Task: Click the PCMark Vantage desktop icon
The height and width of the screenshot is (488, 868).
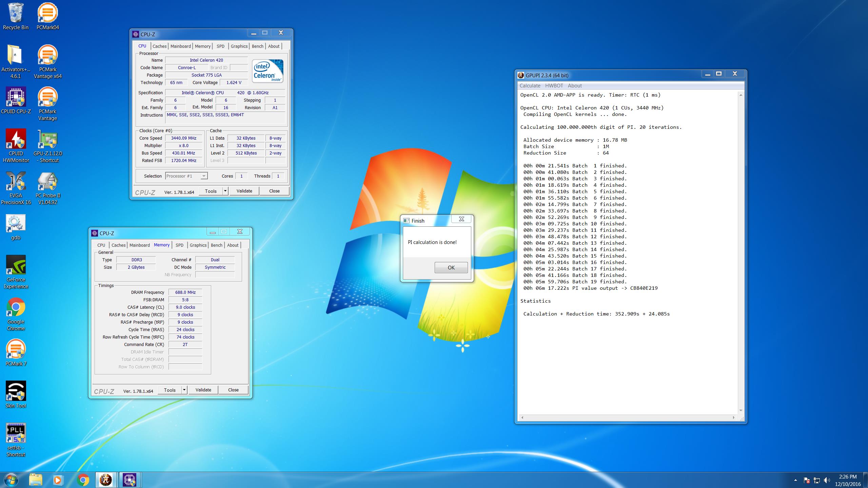Action: [x=47, y=104]
